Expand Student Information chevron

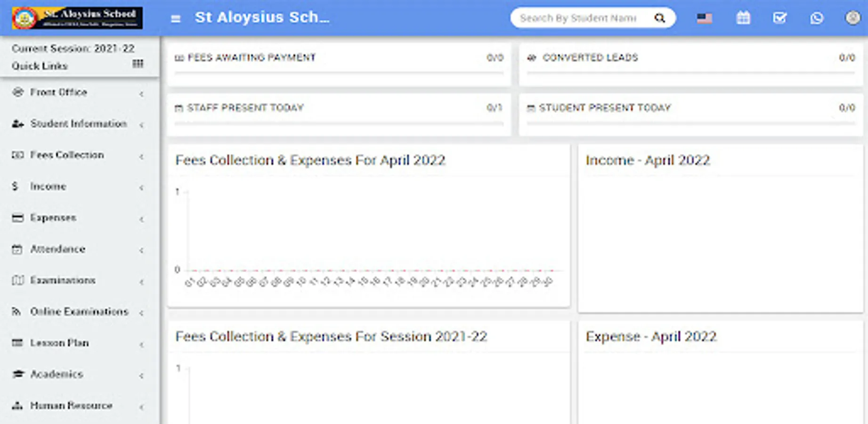pyautogui.click(x=141, y=125)
